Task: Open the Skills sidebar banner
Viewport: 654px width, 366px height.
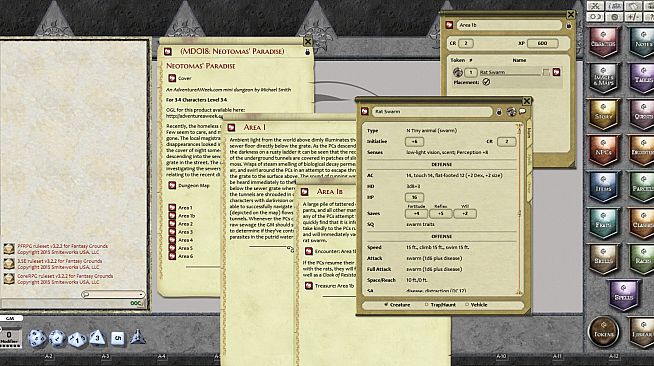Action: click(x=603, y=259)
